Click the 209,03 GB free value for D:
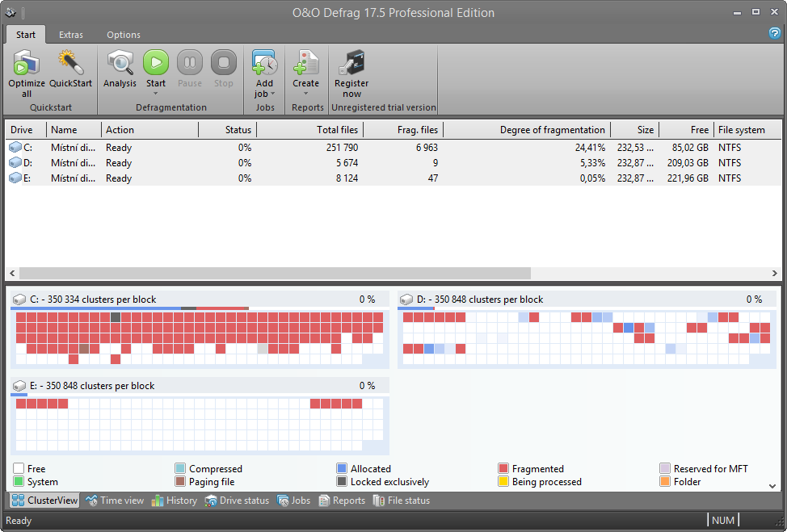 [688, 163]
